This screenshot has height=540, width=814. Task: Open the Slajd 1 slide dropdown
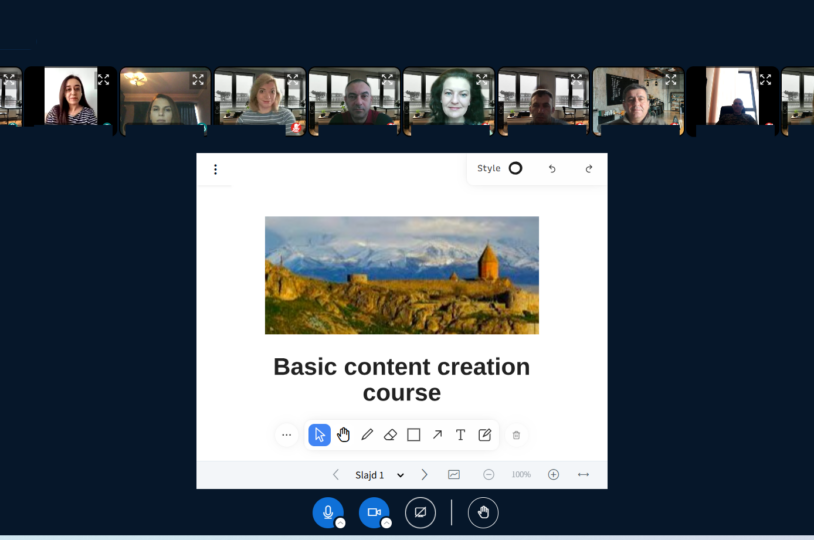380,475
